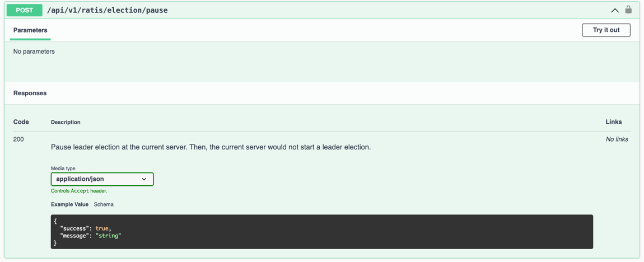This screenshot has width=644, height=262.
Task: Click the Responses section header
Action: pyautogui.click(x=30, y=93)
